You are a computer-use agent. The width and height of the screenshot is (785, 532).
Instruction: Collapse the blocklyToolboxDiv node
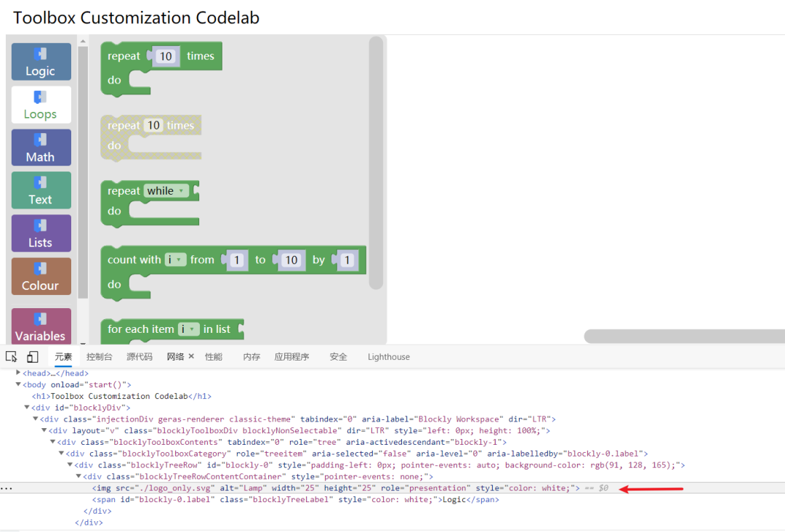coord(44,430)
